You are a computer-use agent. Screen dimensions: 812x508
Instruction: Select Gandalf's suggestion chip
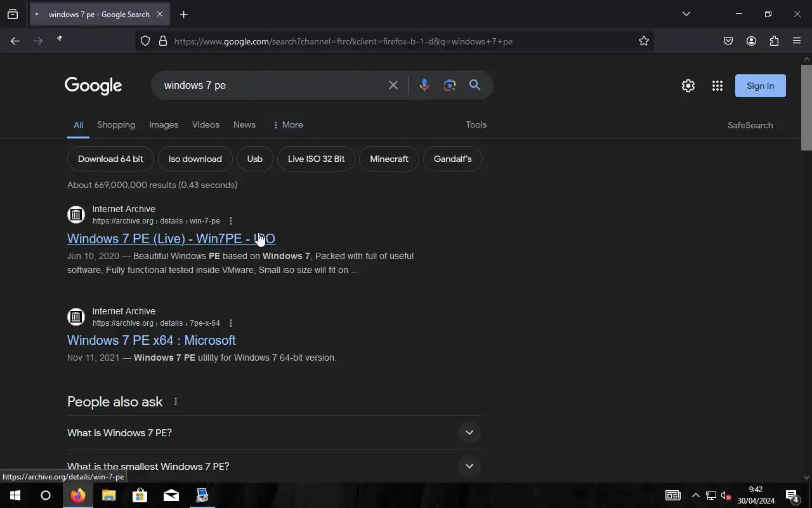[452, 159]
